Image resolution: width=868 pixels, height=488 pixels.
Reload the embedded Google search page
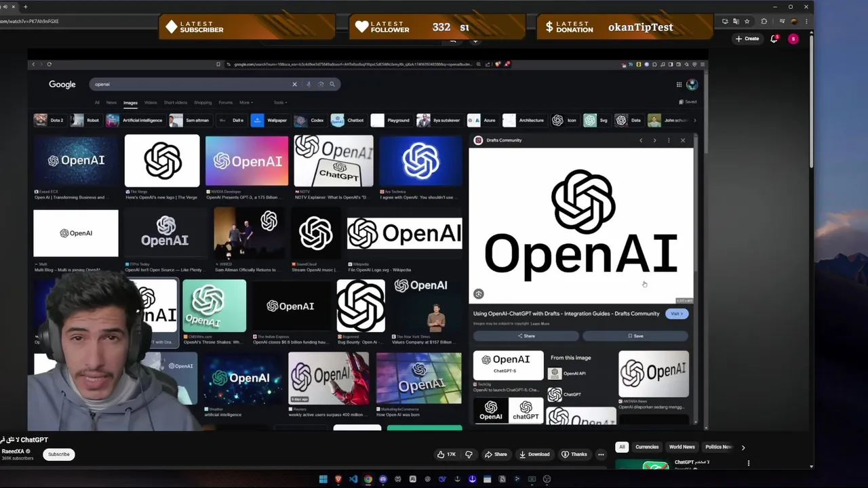50,64
